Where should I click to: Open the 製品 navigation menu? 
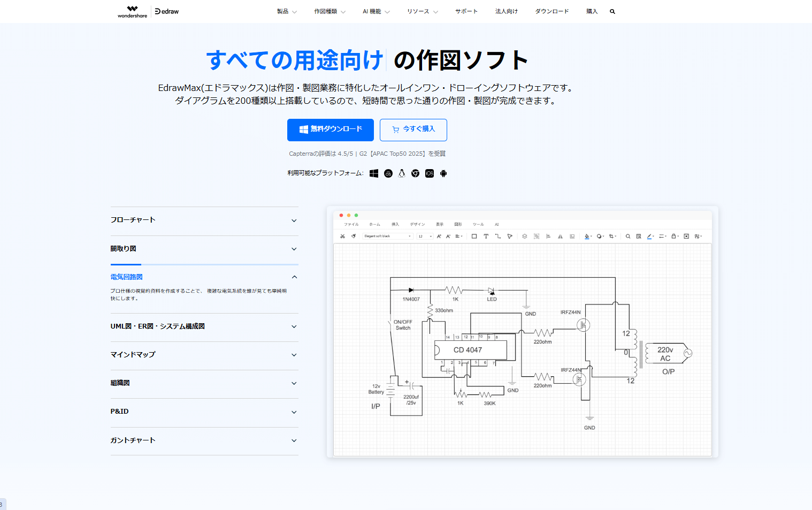[x=287, y=11]
